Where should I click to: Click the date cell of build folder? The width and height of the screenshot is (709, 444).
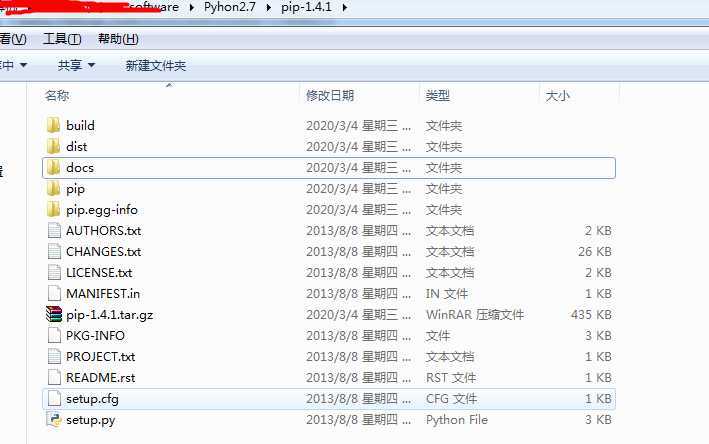click(x=359, y=126)
